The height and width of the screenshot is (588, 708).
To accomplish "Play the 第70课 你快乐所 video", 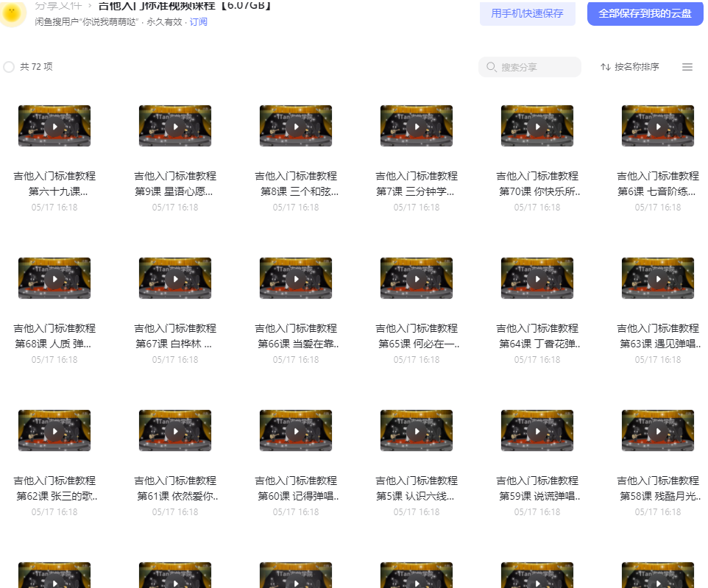I will tap(537, 126).
